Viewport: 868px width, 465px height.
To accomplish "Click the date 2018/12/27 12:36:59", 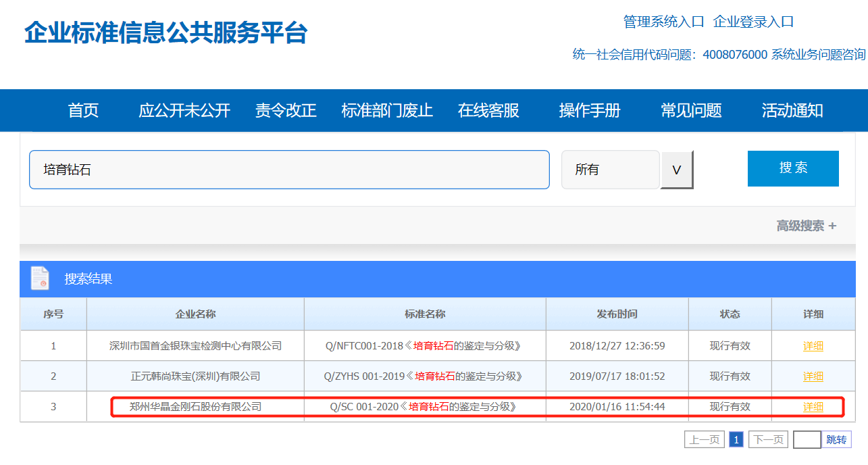I will coord(617,345).
